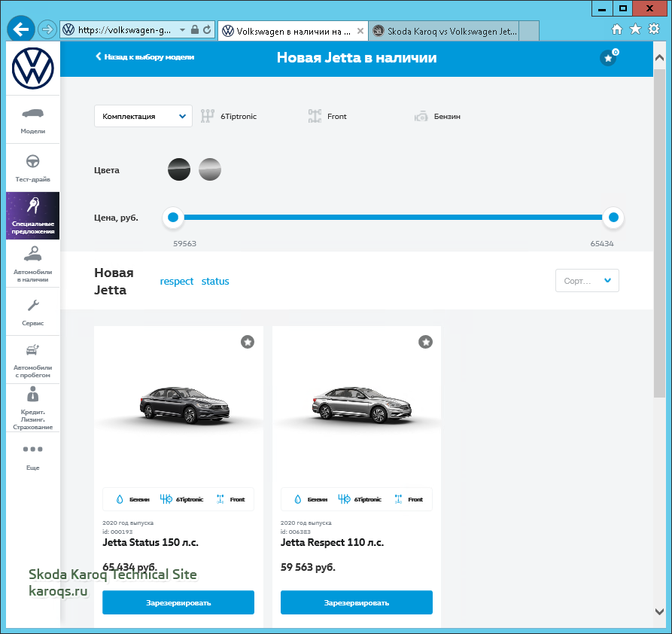Open the Сервис wrench icon

point(33,306)
